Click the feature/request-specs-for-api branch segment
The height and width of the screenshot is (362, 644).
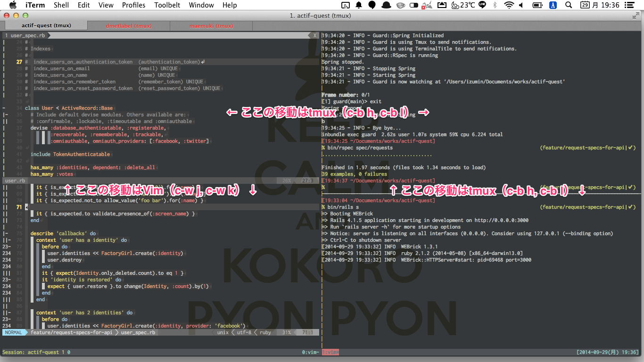pyautogui.click(x=71, y=332)
